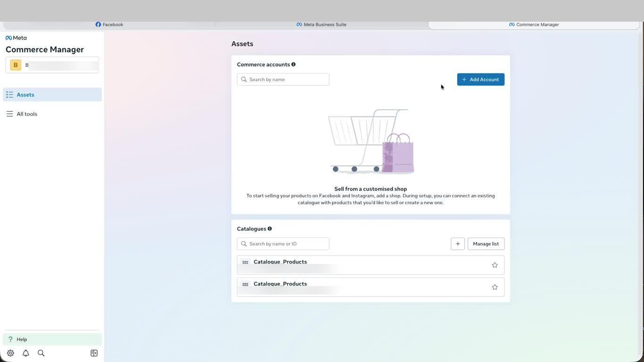Focus the commerce accounts search field
Image resolution: width=644 pixels, height=362 pixels.
(x=283, y=79)
